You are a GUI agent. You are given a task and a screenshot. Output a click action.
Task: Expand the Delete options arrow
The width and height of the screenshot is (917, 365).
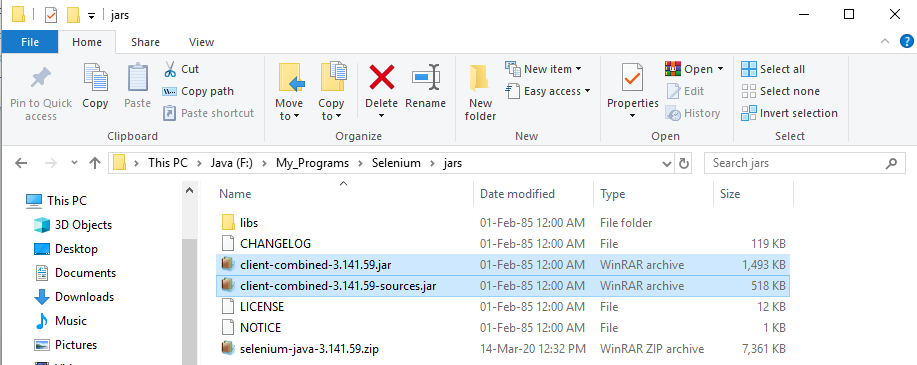coord(381,116)
